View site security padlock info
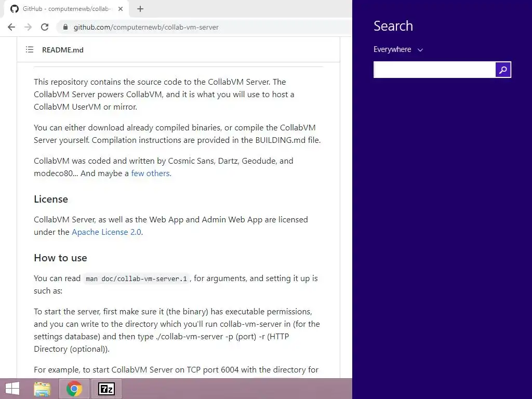Image resolution: width=532 pixels, height=399 pixels. pyautogui.click(x=65, y=27)
